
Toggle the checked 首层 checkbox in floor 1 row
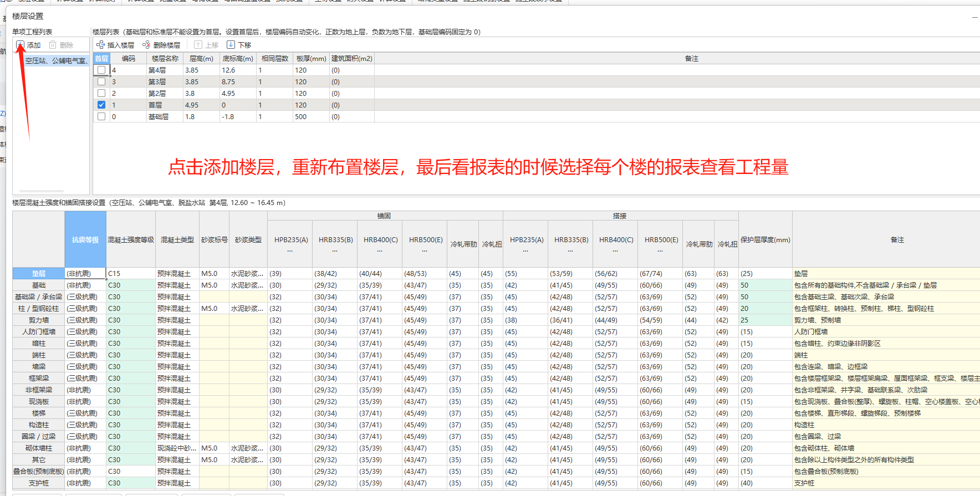click(x=101, y=105)
